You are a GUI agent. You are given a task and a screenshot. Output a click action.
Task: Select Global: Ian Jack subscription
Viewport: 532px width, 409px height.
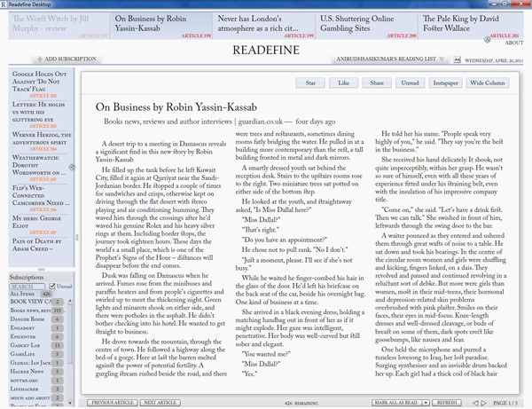(36, 363)
